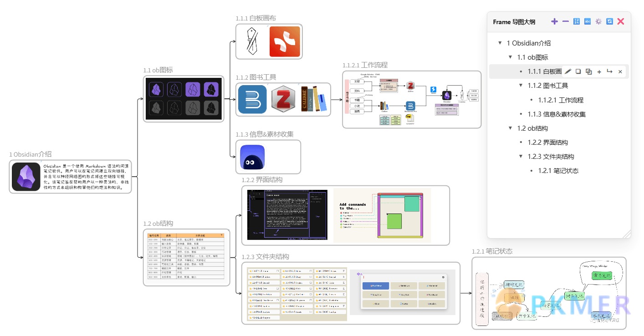Select outline row 1.2 ob结构
The width and height of the screenshot is (644, 336).
[x=532, y=128]
